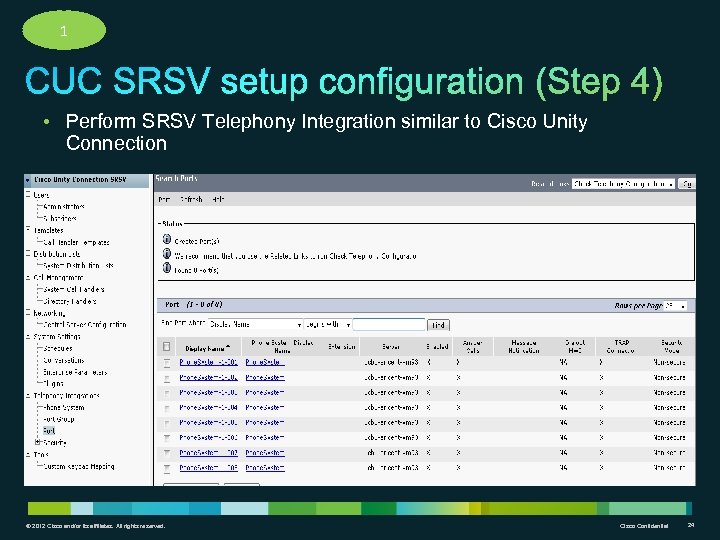Click the Phone System Display Name column header
The width and height of the screenshot is (720, 540).
282,347
